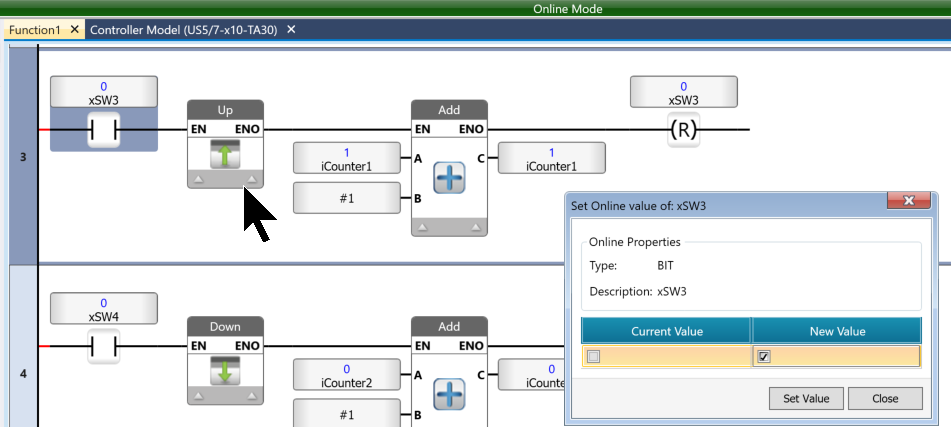Expand the Down block left triangle

tap(198, 397)
